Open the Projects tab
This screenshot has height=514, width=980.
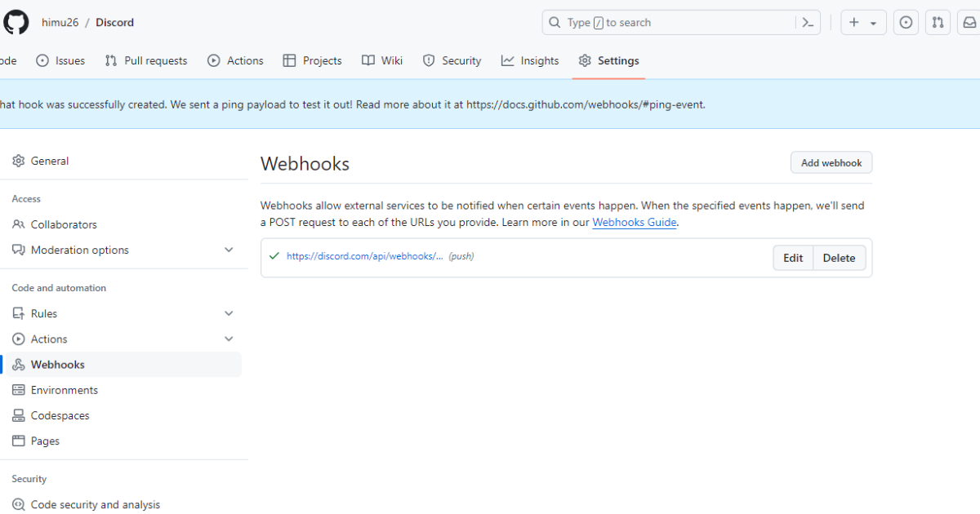[x=312, y=60]
